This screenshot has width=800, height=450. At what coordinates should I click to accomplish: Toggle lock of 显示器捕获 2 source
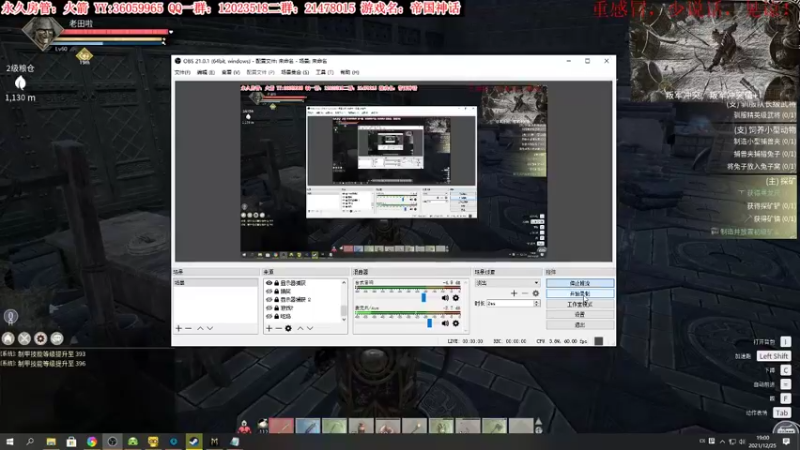click(277, 299)
